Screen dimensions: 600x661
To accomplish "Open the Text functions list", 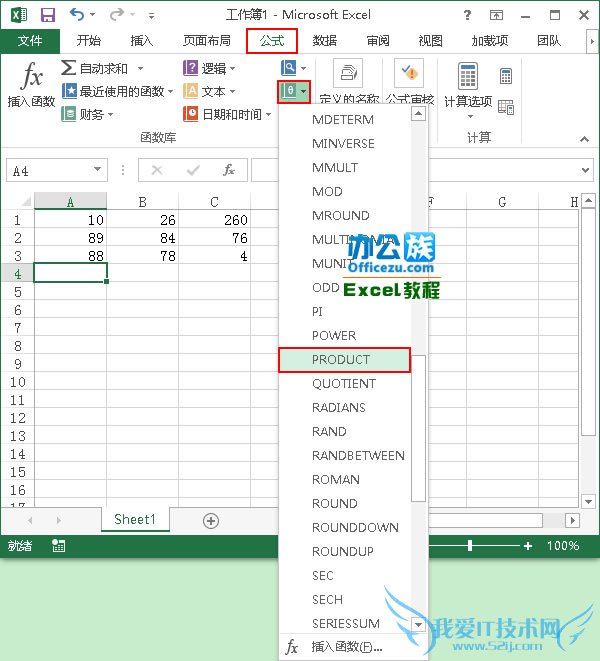I will (209, 91).
